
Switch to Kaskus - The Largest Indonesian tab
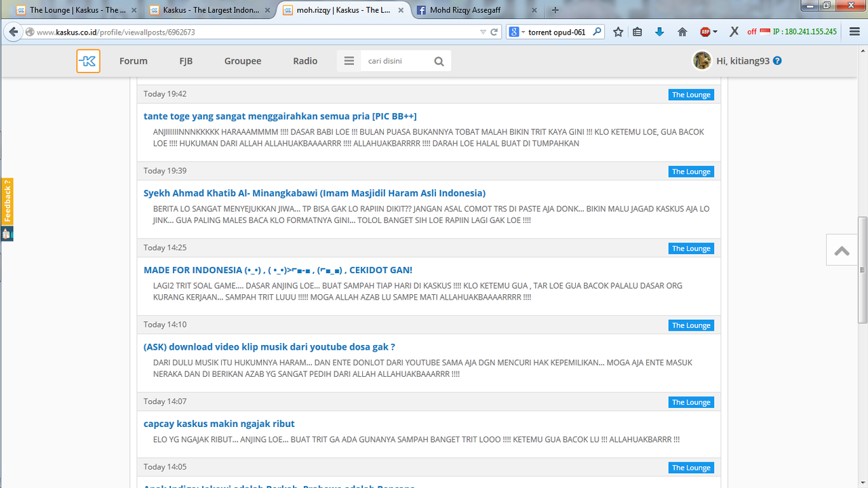[210, 10]
